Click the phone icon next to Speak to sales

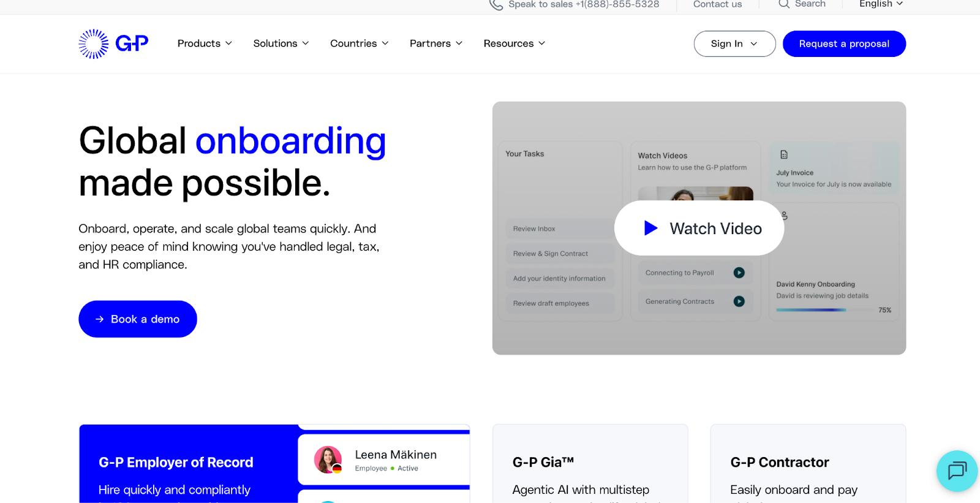tap(496, 5)
